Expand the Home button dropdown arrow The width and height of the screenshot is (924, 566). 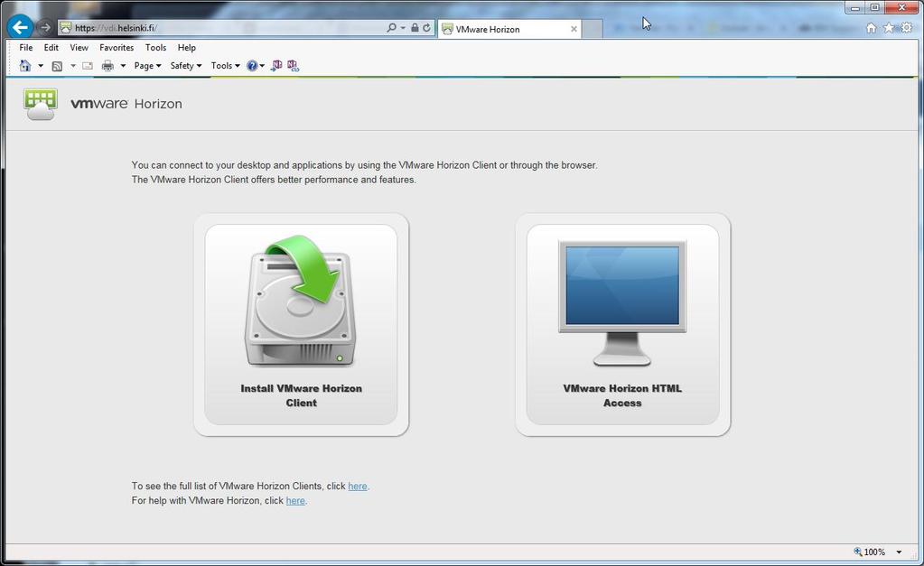[41, 66]
